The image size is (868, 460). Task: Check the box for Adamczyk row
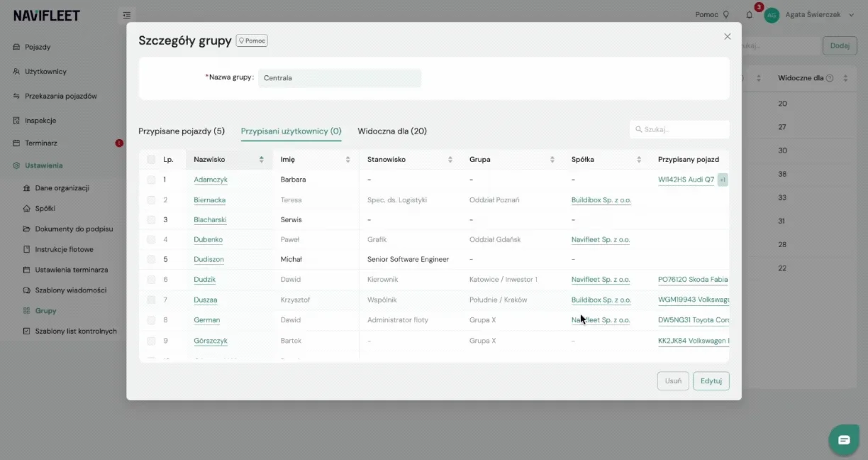151,180
